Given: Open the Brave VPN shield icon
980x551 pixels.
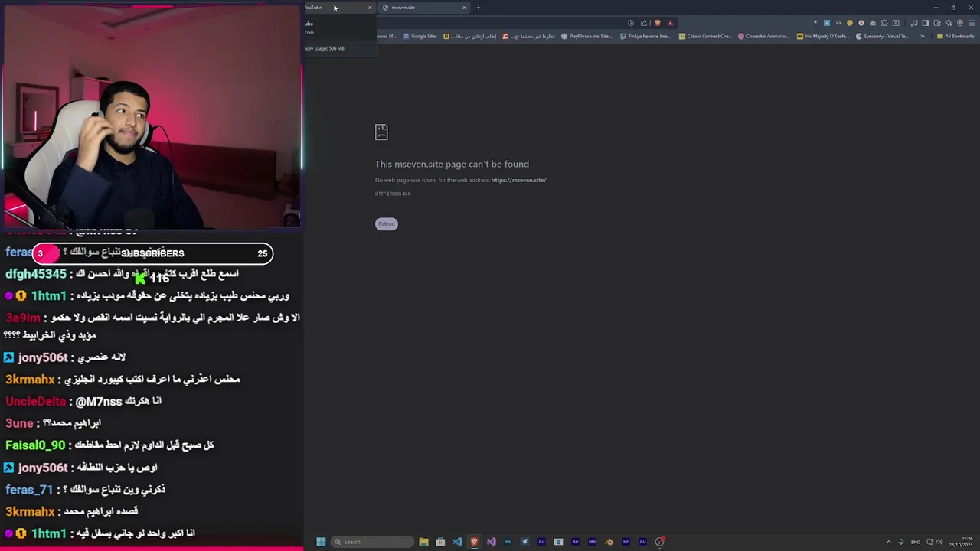Looking at the screenshot, I should (x=960, y=23).
